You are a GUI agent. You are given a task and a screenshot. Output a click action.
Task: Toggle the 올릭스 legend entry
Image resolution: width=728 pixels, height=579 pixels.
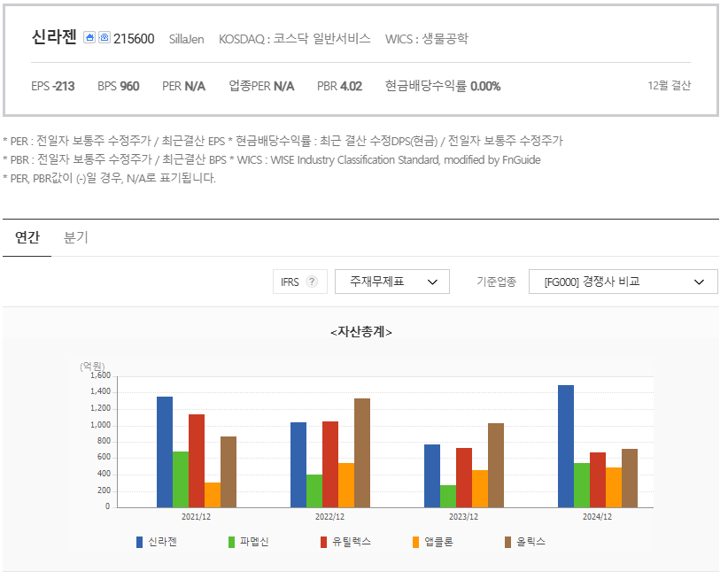pos(525,542)
